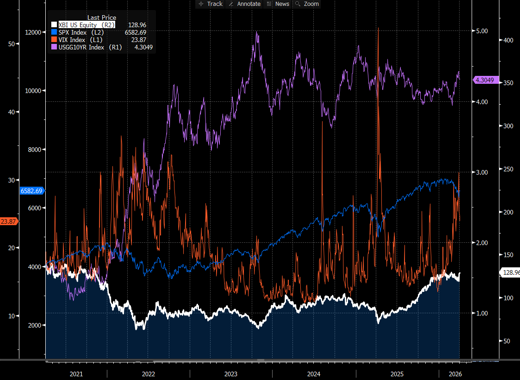Click the 6582.69 value in the legend
520x381 pixels.
135,32
